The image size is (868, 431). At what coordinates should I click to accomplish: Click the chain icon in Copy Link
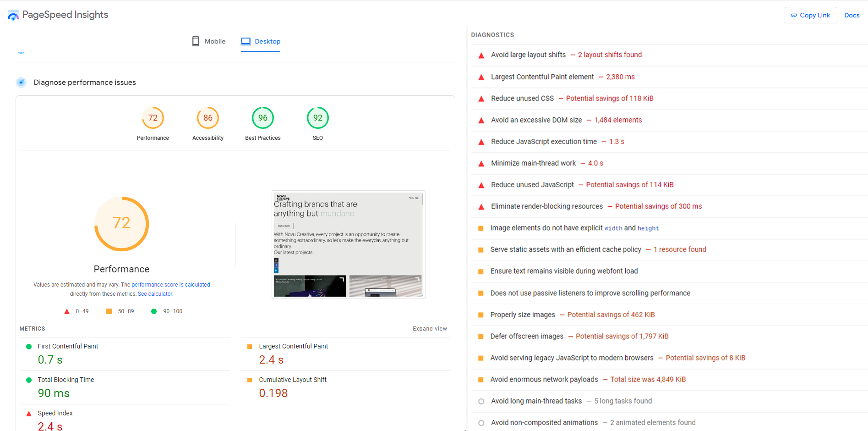(794, 15)
